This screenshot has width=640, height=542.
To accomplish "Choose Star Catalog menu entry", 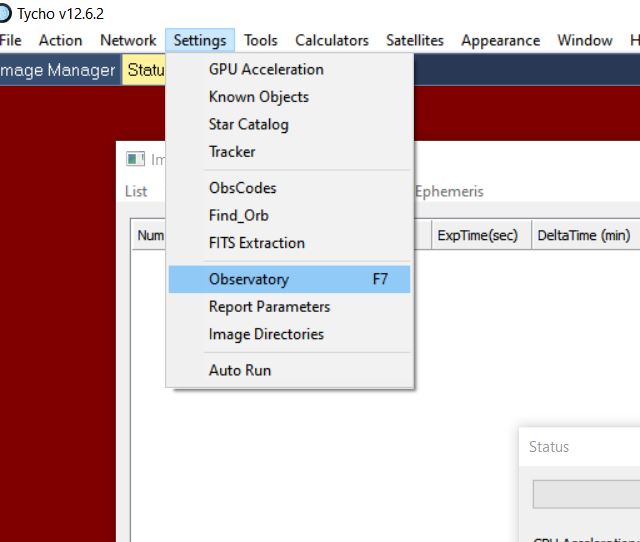I will click(248, 124).
